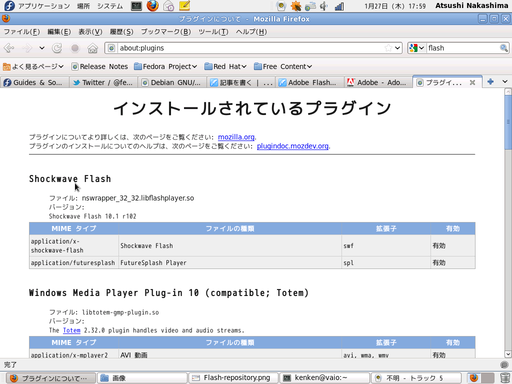This screenshot has width=512, height=384.
Task: Expand the Fedora Project bookmarks folder
Action: coord(165,67)
